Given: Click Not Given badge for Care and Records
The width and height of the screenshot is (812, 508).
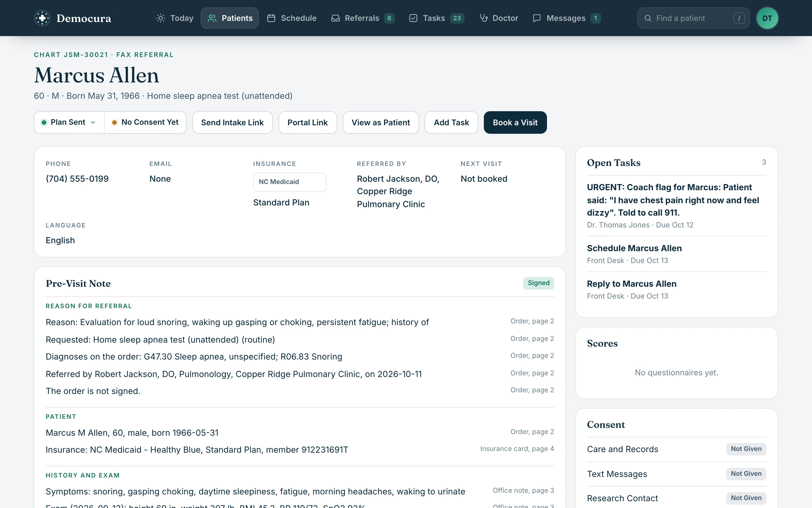Looking at the screenshot, I should tap(746, 449).
